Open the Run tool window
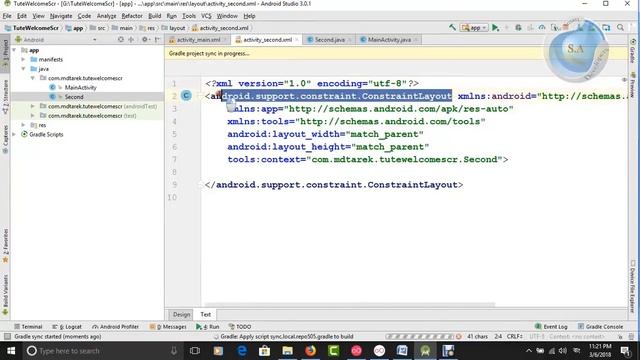 207,327
